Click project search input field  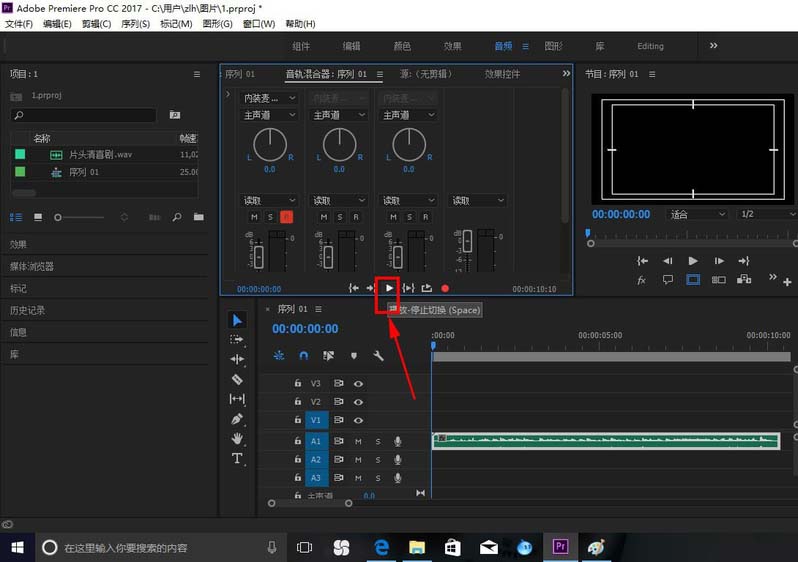coord(83,115)
